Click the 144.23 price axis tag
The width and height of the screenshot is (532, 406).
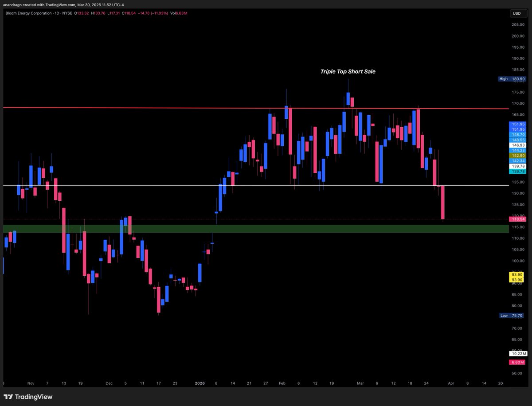tap(518, 150)
